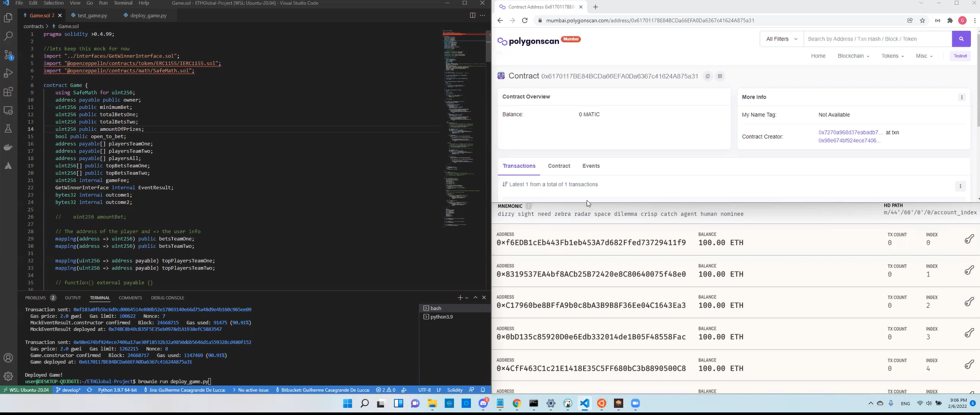
Task: Share this page from Chrome address bar
Action: [910, 21]
